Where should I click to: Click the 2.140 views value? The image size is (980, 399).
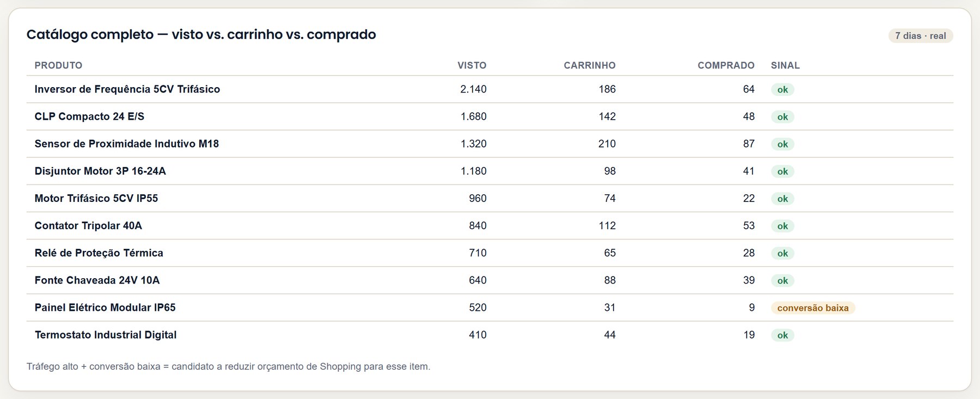[473, 89]
